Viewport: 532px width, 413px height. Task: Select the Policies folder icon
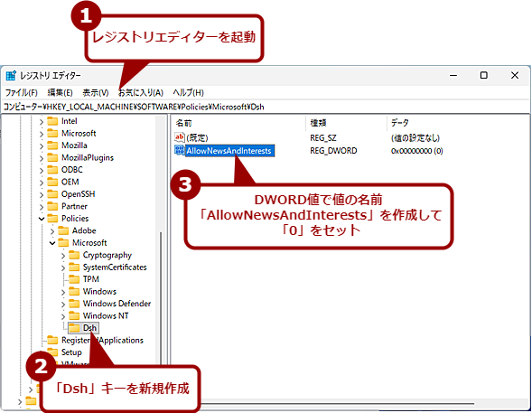pos(52,219)
